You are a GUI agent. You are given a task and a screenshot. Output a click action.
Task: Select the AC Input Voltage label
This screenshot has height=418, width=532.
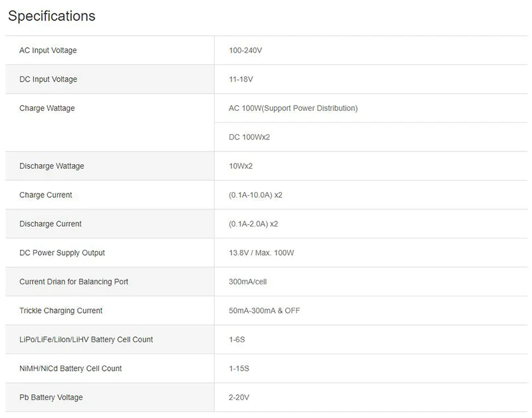(48, 51)
